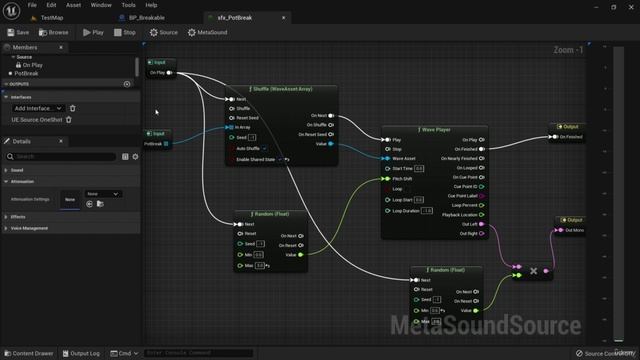Close the Details panel tab
This screenshot has height=360, width=640.
click(61, 141)
